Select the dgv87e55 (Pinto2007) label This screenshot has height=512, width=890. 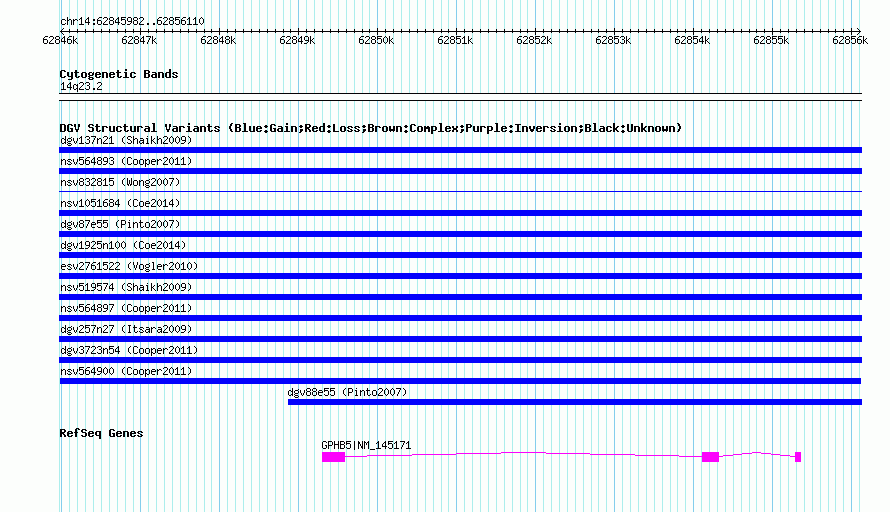120,224
